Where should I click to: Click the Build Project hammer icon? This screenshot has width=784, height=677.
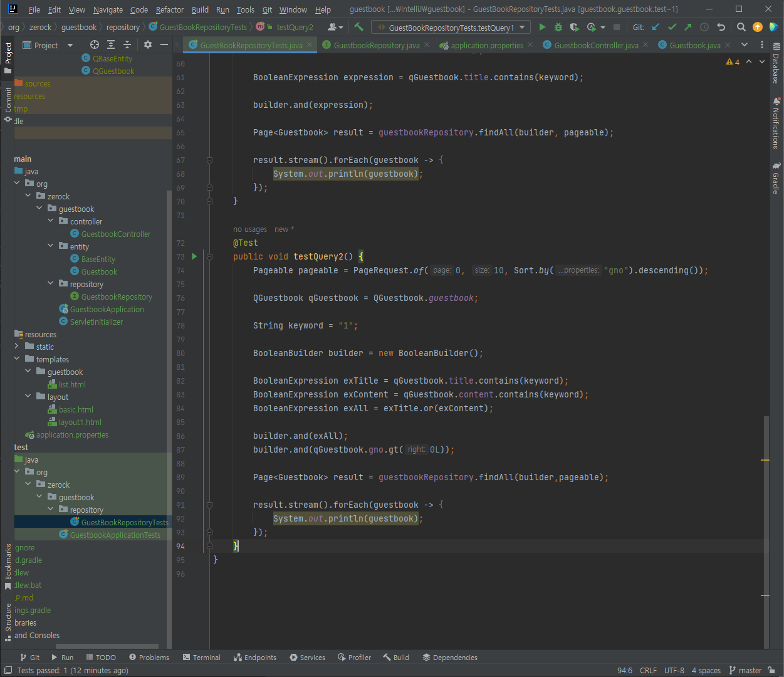(x=358, y=27)
